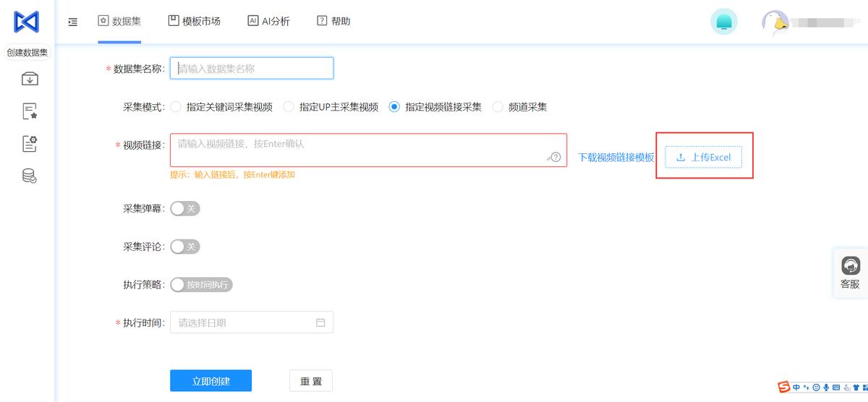The height and width of the screenshot is (402, 868).
Task: Open the starred document sidebar icon
Action: 30,111
